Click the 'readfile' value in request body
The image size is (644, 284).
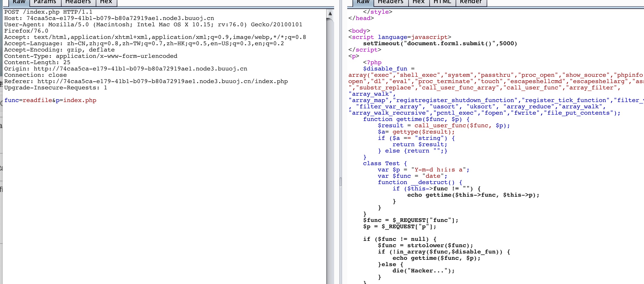37,100
